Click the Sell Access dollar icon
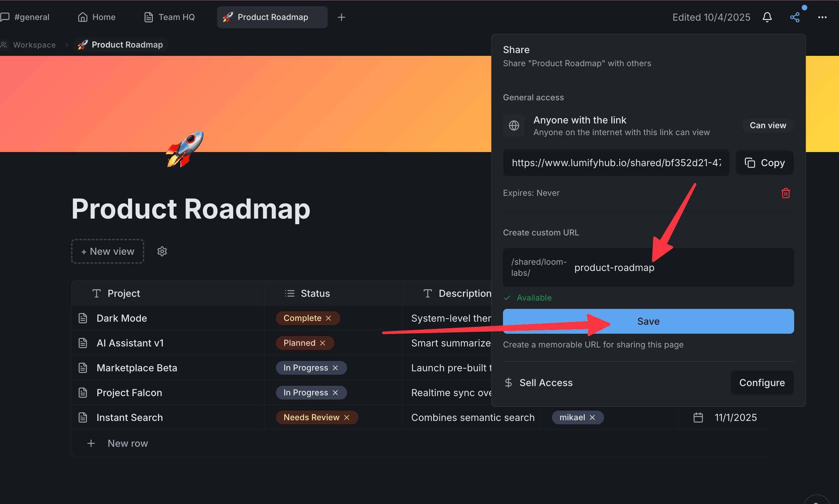This screenshot has height=504, width=839. (508, 383)
